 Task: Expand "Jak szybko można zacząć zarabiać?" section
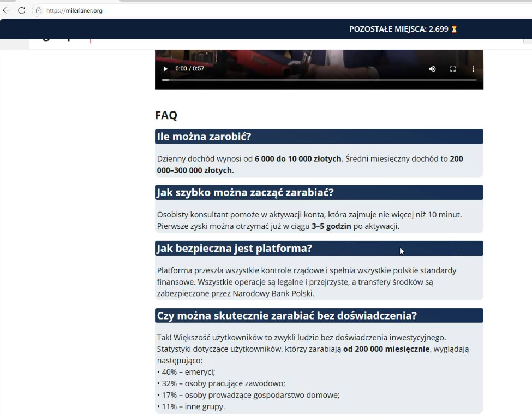pos(319,192)
